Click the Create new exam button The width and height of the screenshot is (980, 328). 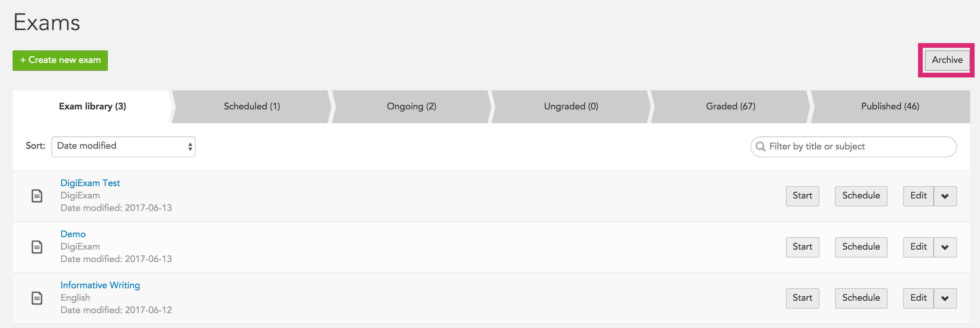point(60,61)
